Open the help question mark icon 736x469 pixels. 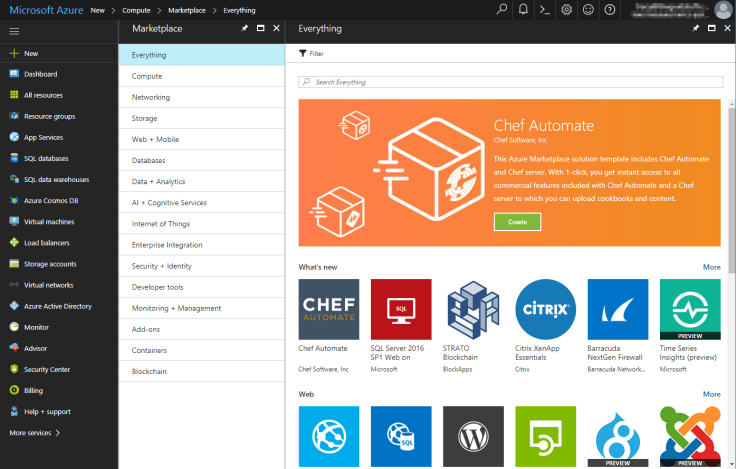(610, 9)
